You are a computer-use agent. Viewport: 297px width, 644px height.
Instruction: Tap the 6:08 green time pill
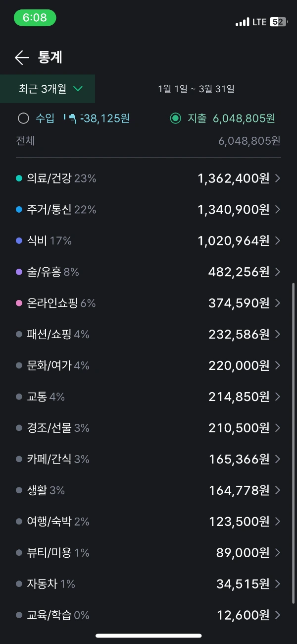coord(35,18)
